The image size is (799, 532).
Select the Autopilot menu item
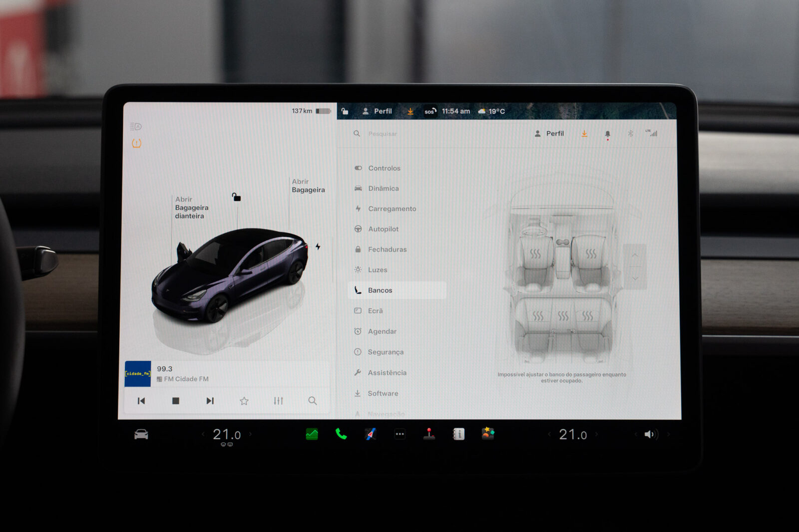[x=383, y=229]
